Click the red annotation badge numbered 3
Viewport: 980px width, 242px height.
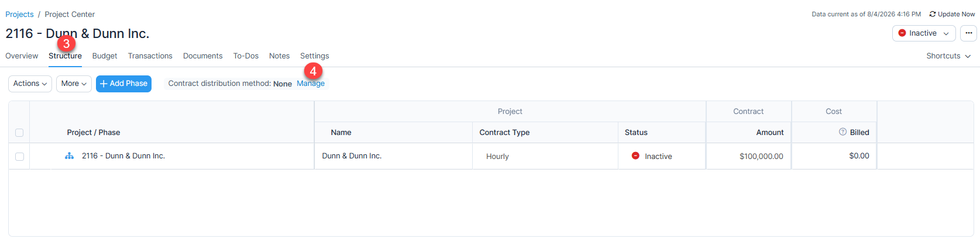(x=66, y=43)
